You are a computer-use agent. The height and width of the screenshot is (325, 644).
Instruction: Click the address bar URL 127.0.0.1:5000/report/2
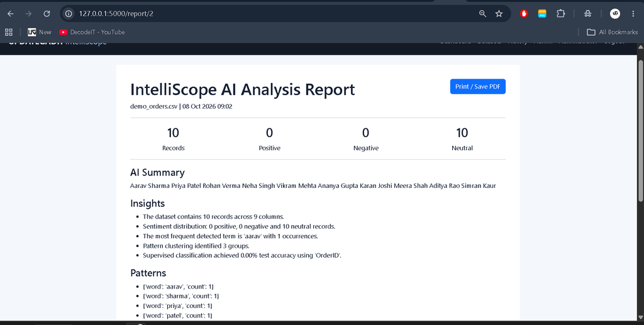pos(116,14)
